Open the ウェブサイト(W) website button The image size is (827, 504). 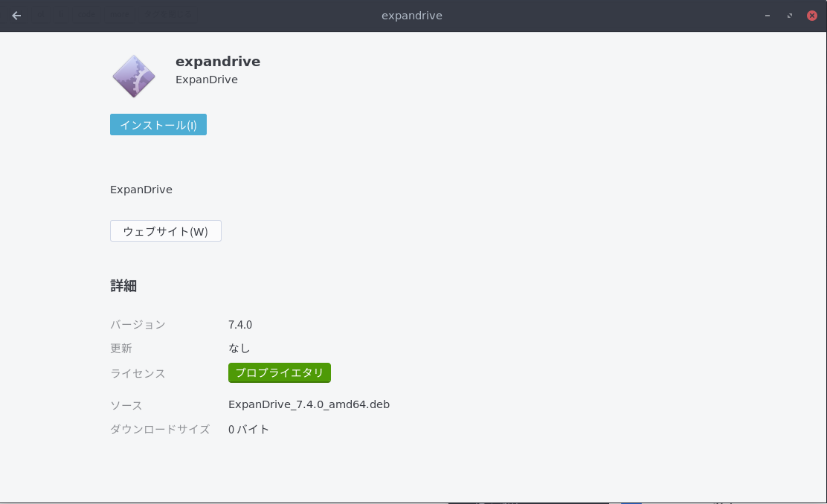pos(165,231)
